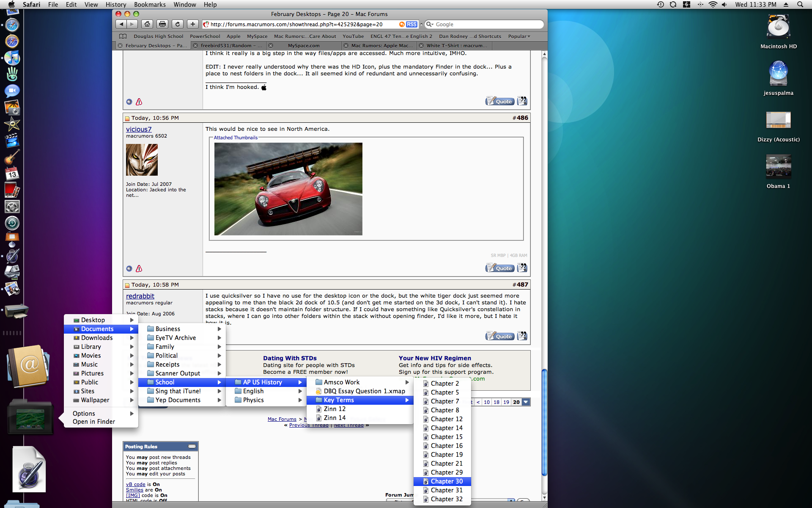Image resolution: width=812 pixels, height=508 pixels.
Task: Open the bookmarks library book icon
Action: pos(123,36)
